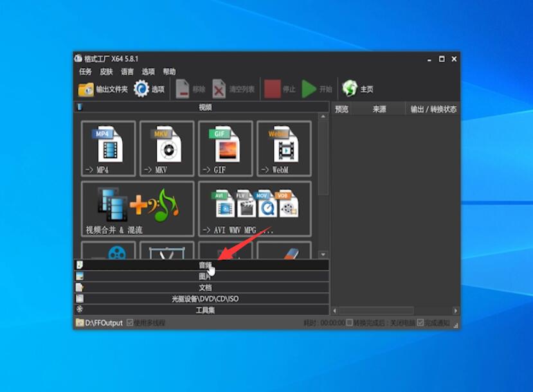This screenshot has width=533, height=392.
Task: Choose the -> MP4 conversion tile
Action: (x=109, y=148)
